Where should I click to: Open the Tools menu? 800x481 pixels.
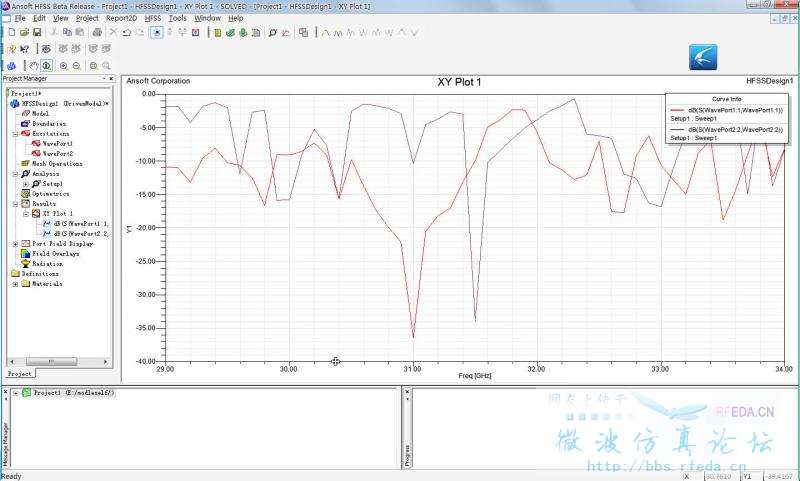click(178, 18)
